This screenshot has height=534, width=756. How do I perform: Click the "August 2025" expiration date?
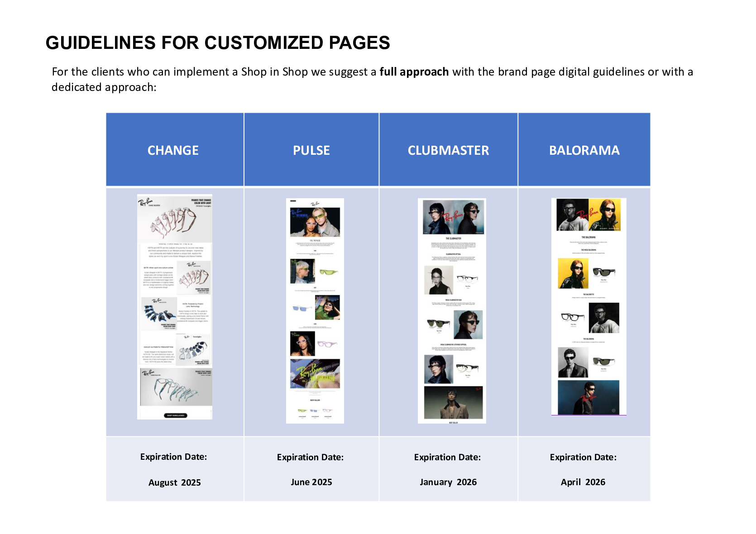[x=175, y=482]
